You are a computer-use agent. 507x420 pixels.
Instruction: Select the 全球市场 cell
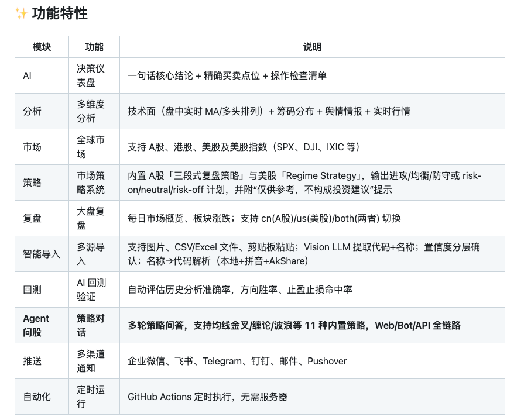[x=94, y=147]
